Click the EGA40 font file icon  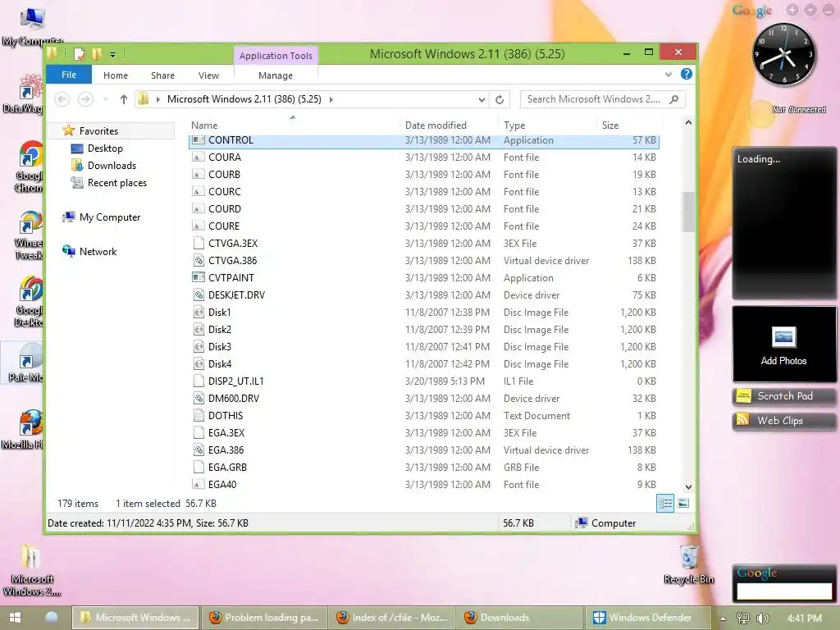point(199,484)
